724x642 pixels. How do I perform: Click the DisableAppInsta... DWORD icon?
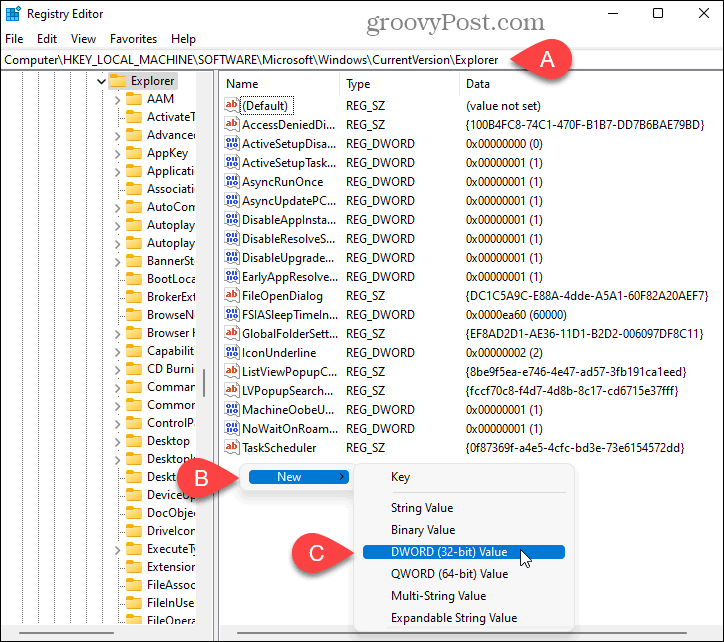[232, 219]
